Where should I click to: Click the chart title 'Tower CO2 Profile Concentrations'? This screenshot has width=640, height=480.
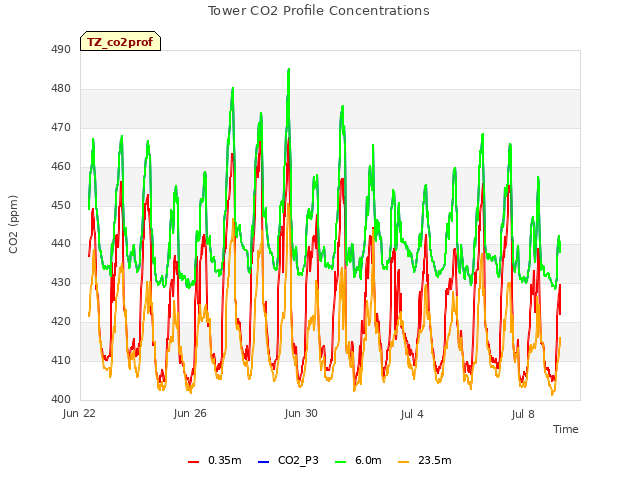319,11
